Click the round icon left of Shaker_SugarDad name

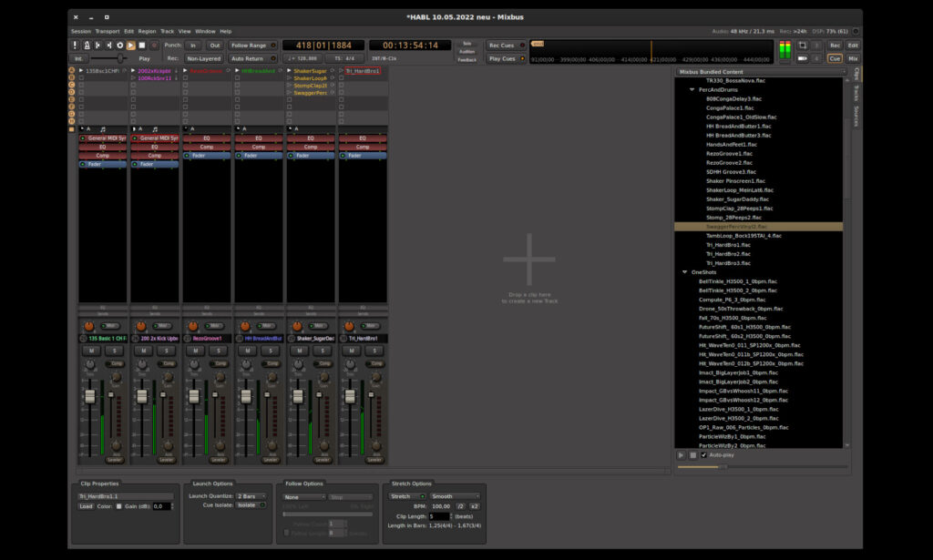[292, 338]
